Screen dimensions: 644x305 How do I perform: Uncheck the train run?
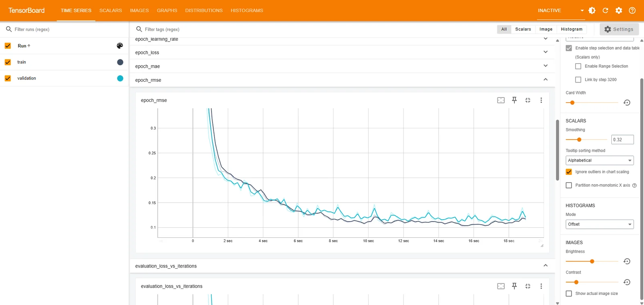pos(8,62)
